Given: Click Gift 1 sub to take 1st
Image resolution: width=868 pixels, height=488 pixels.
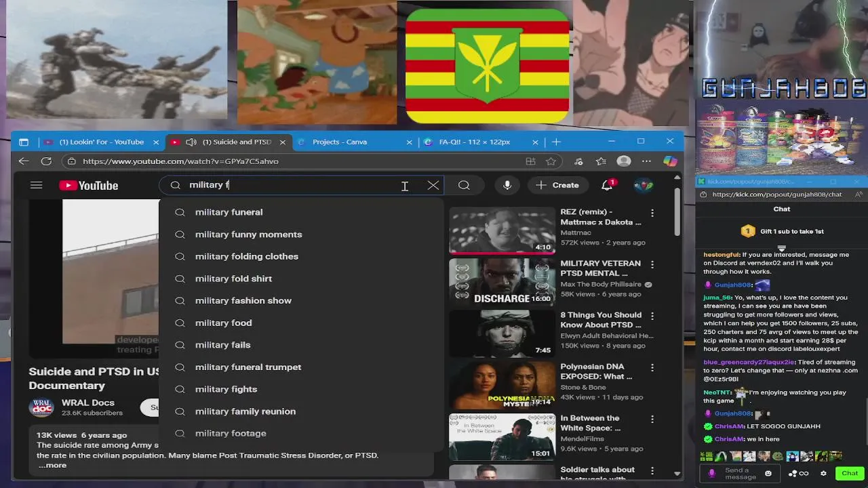Looking at the screenshot, I should coord(782,232).
